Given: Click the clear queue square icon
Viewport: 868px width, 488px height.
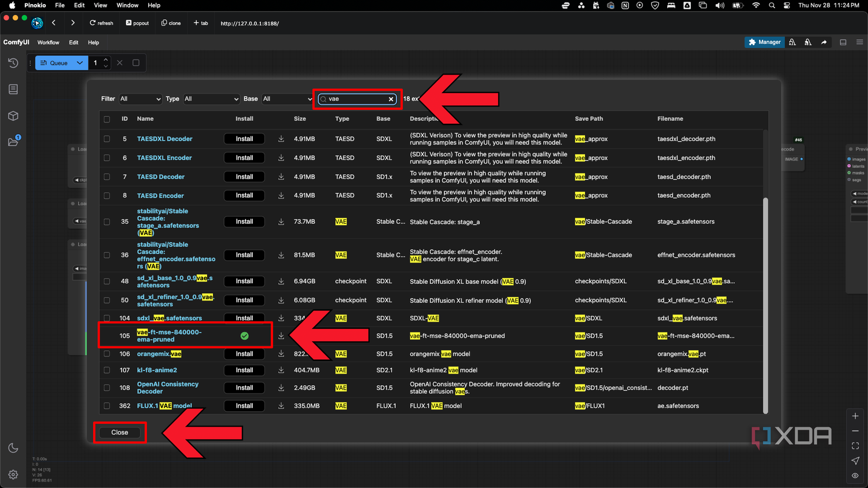Looking at the screenshot, I should click(136, 63).
